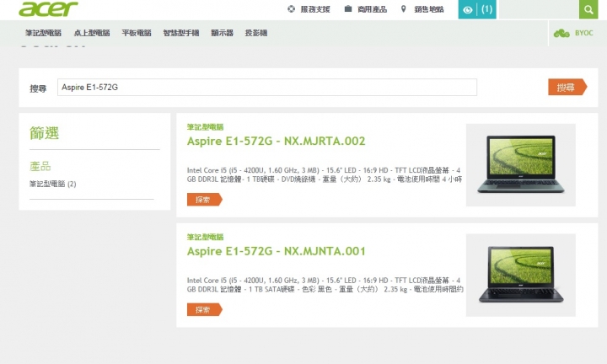Click the Acer logo

click(x=48, y=9)
